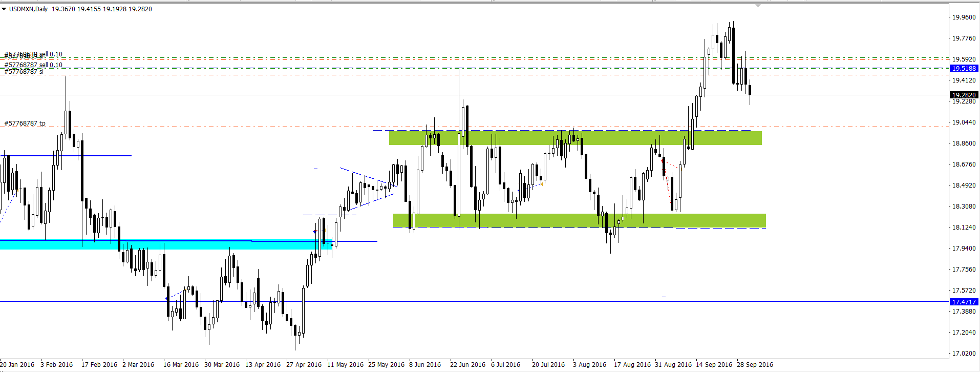Click the 18.1240 price axis value
Image resolution: width=980 pixels, height=372 pixels.
coord(964,227)
